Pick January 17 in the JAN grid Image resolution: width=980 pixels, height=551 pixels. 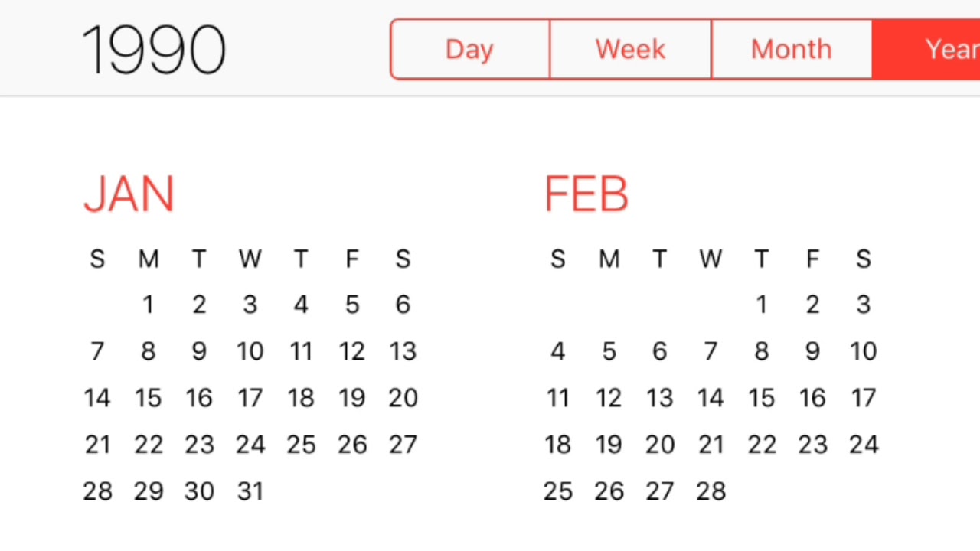point(250,399)
